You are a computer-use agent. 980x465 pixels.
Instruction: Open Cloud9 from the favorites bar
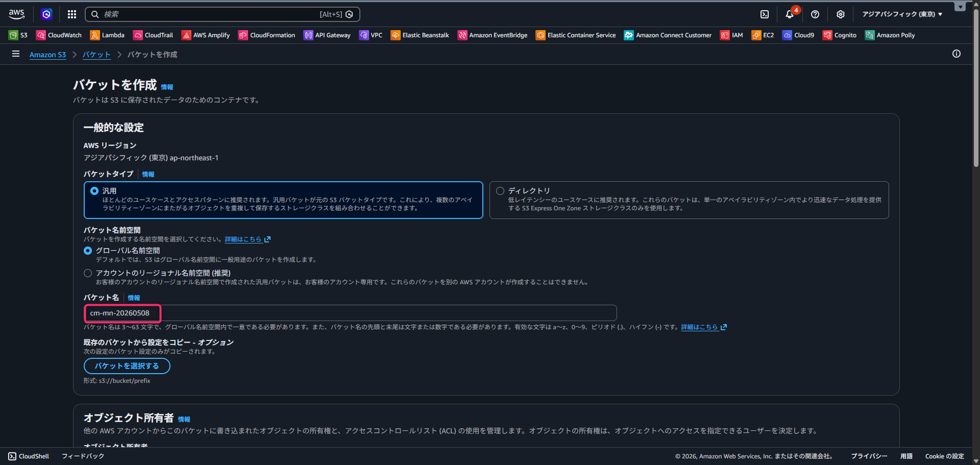point(798,35)
